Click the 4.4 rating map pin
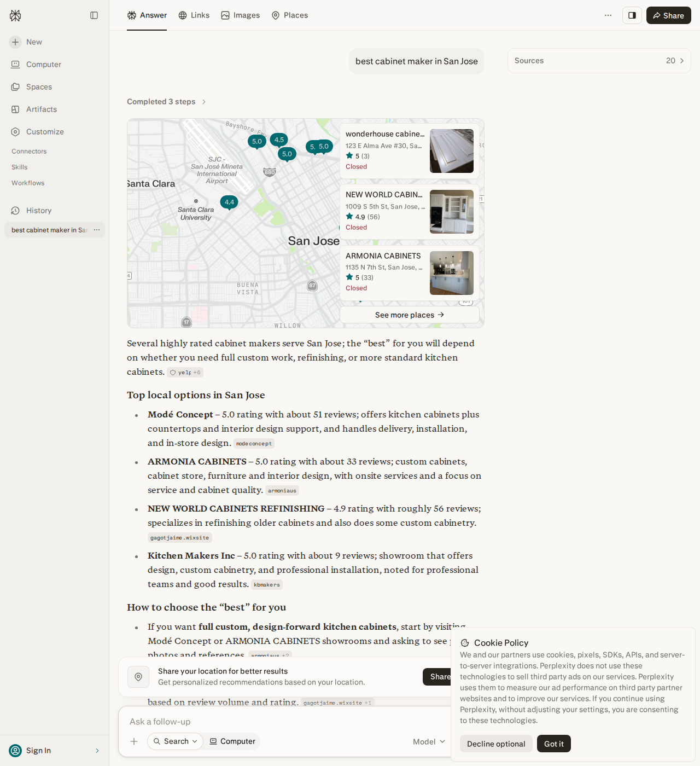The image size is (700, 766). click(x=229, y=202)
